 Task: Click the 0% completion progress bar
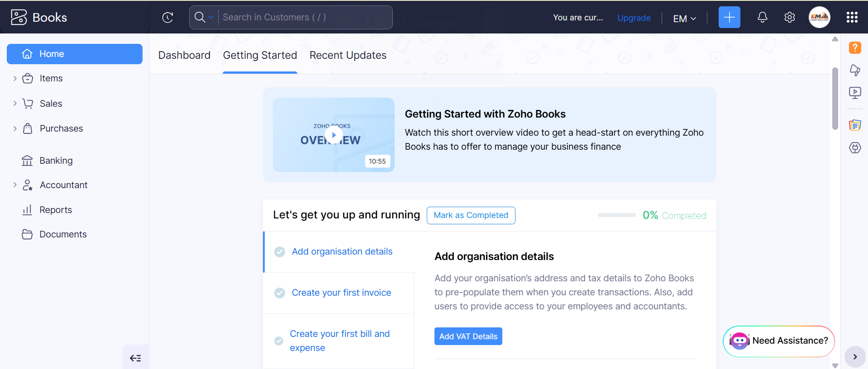click(616, 215)
